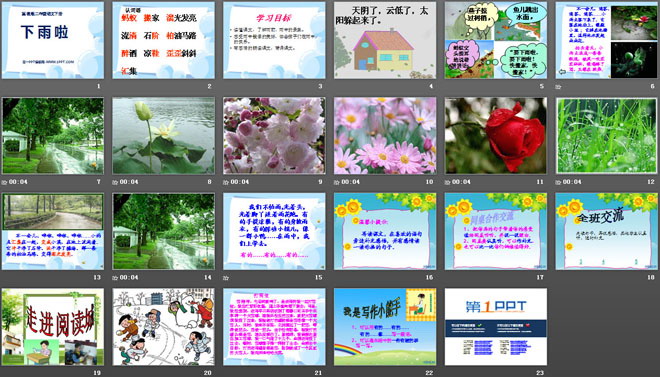
Task: Click the 00:04 timing under slide 9
Action: 240,182
